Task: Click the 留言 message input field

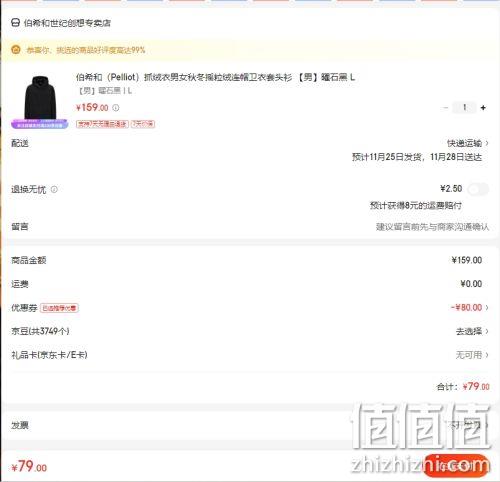Action: (x=432, y=227)
